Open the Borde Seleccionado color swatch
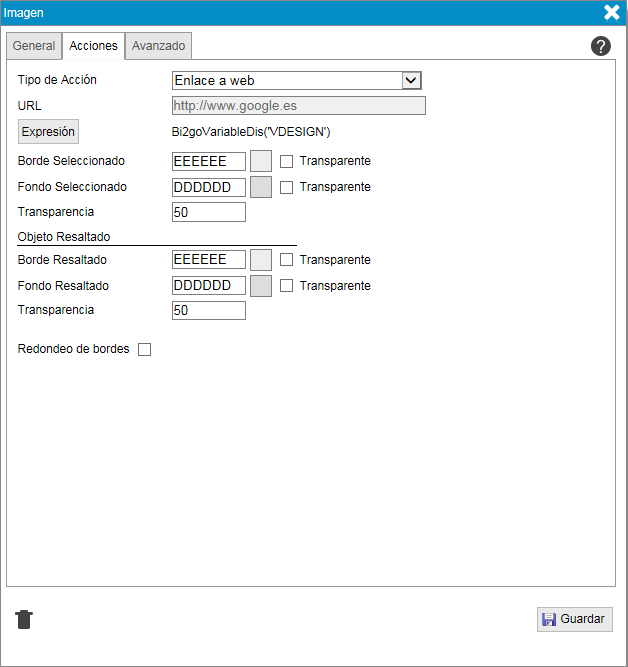The image size is (628, 667). pos(260,161)
